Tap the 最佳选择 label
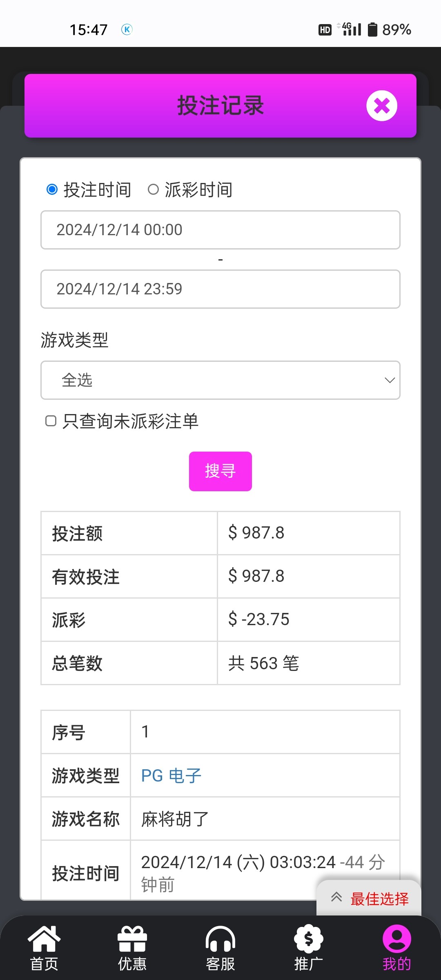This screenshot has width=441, height=980. (379, 899)
